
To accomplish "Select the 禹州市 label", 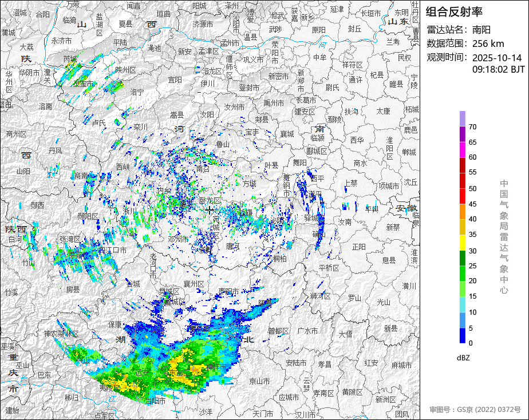I will click(274, 103).
